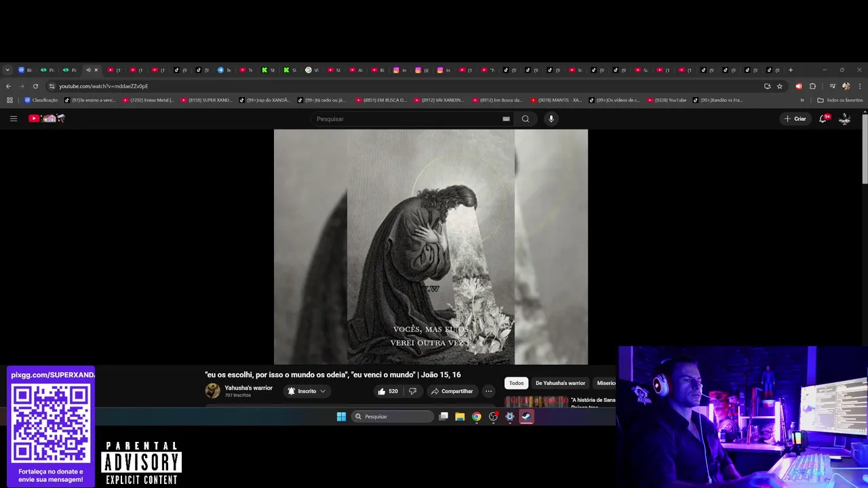Click the Compartilhar share button

pyautogui.click(x=452, y=391)
